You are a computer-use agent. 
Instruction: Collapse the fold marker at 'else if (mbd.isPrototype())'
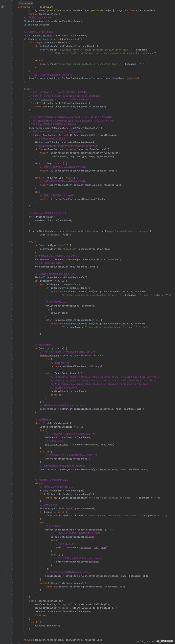[x=11, y=423]
